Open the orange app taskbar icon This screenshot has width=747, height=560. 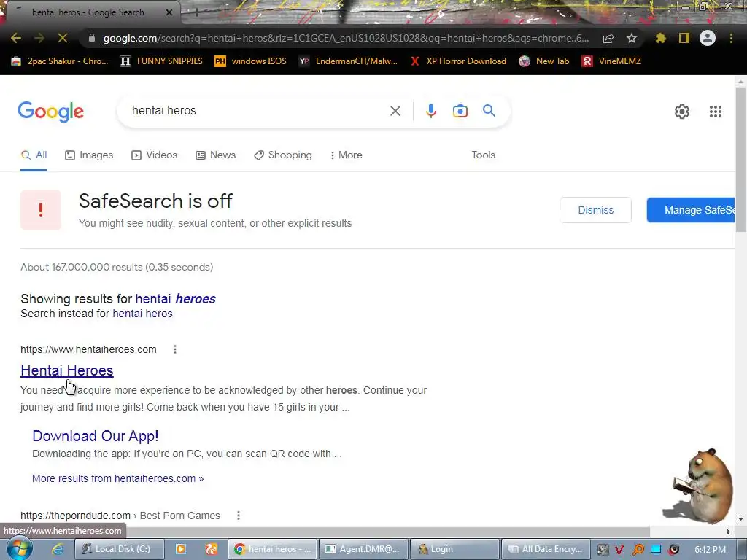212,549
